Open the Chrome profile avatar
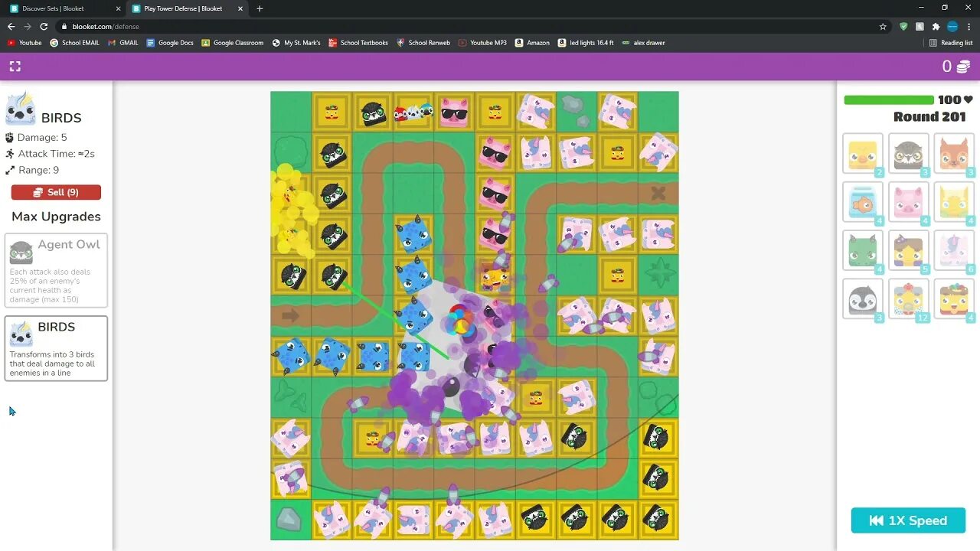 (x=952, y=26)
